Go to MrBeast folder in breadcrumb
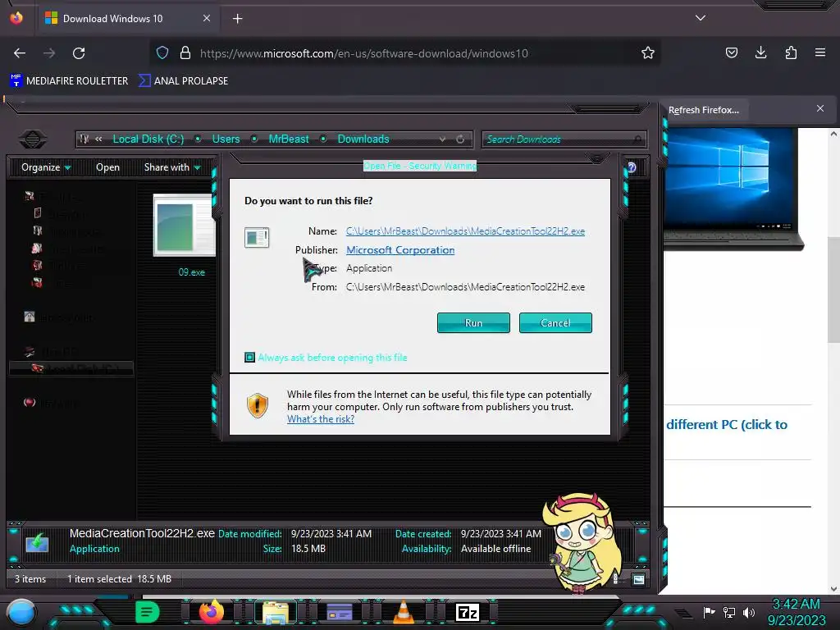This screenshot has height=630, width=840. 289,139
